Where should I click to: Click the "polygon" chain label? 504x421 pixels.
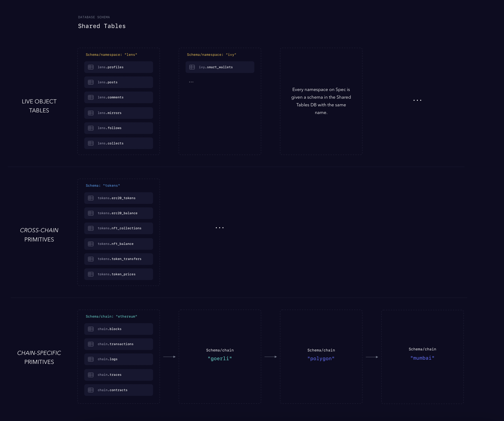tap(321, 358)
